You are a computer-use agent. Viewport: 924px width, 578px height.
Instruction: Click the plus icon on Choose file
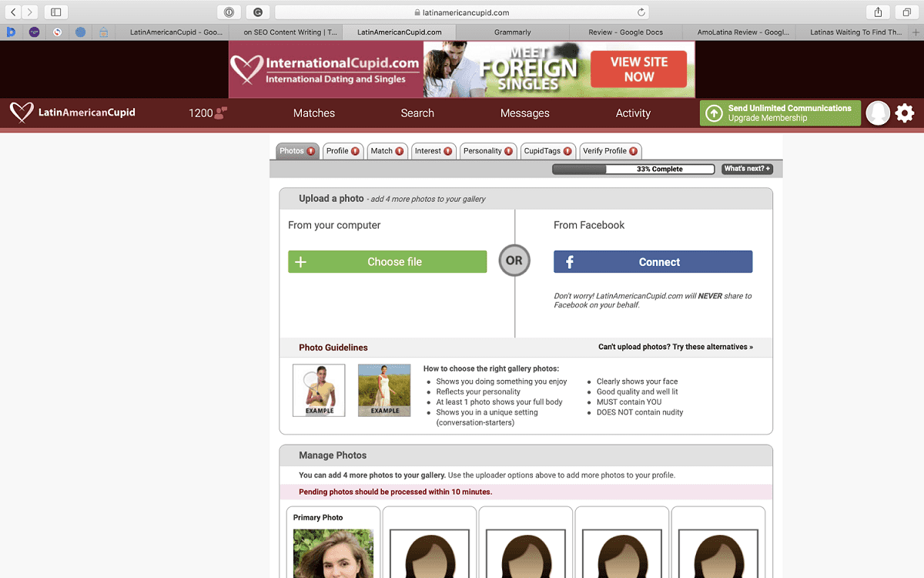[x=301, y=262]
